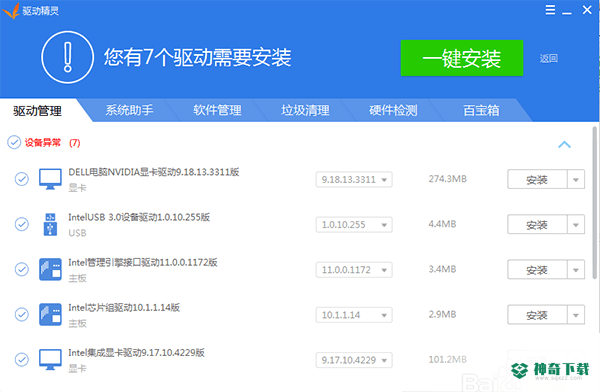This screenshot has height=392, width=600.
Task: Uncheck the DELL NVIDIA graphics driver checkbox
Action: click(22, 179)
